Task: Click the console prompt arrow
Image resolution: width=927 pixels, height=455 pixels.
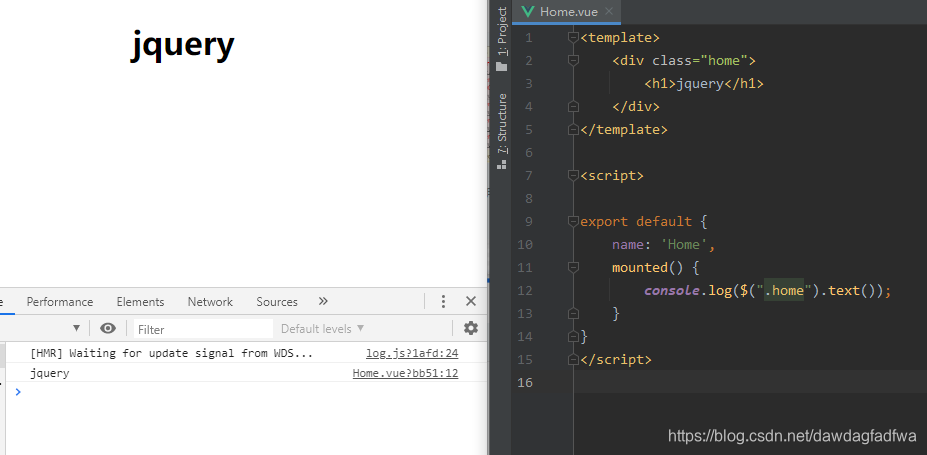Action: (x=18, y=391)
